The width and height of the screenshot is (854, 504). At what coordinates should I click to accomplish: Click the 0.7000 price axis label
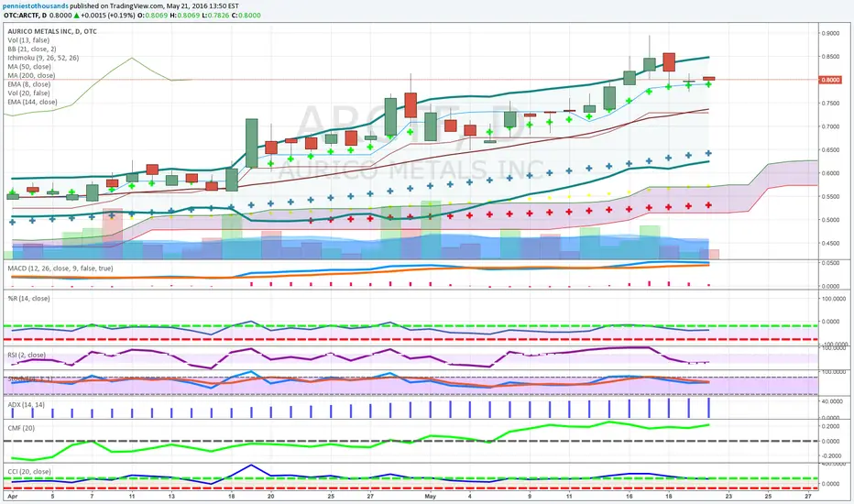click(830, 126)
